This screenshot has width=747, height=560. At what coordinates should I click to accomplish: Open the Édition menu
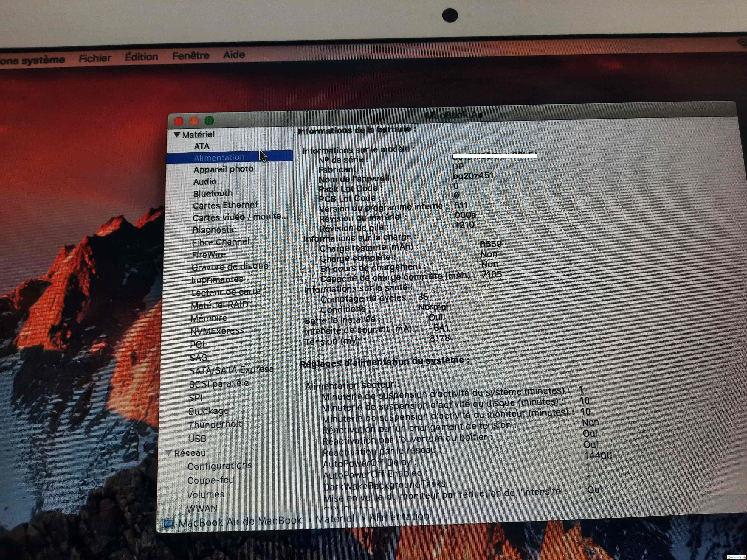tap(142, 57)
